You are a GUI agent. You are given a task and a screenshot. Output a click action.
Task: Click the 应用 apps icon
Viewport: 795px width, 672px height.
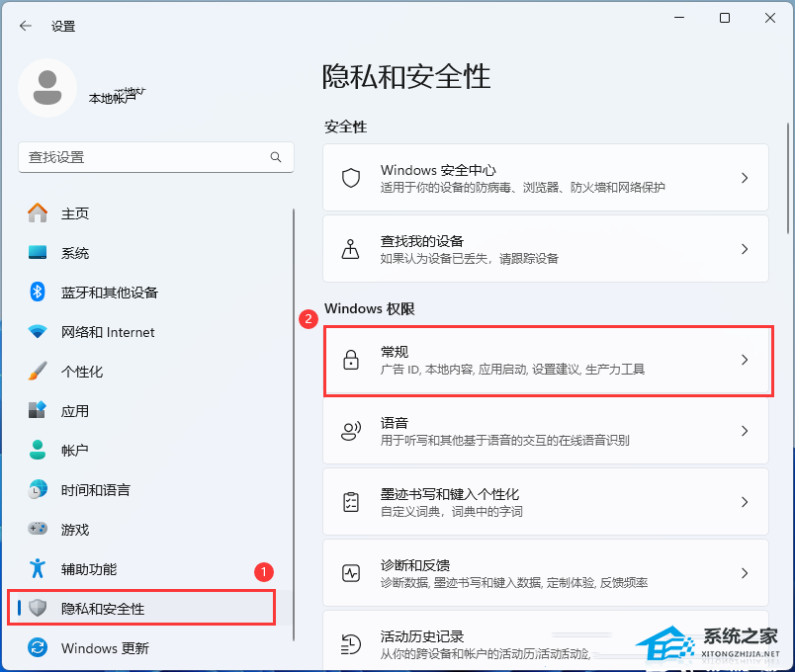(x=38, y=410)
